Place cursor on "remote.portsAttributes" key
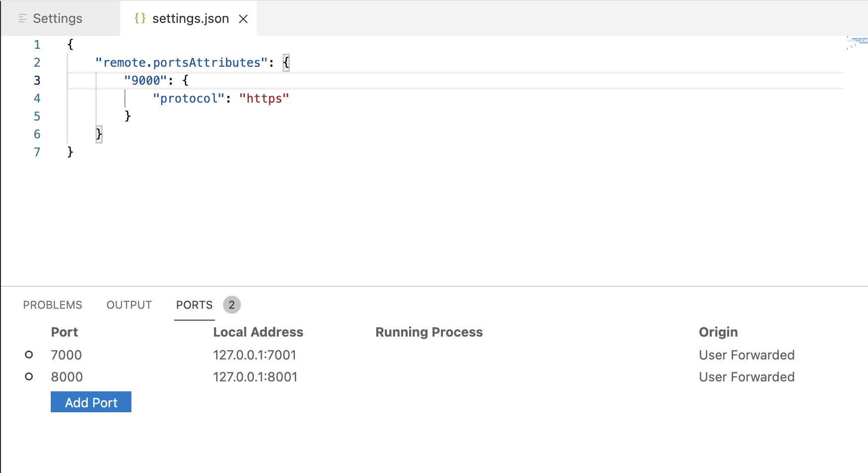Viewport: 868px width, 473px height. 182,63
